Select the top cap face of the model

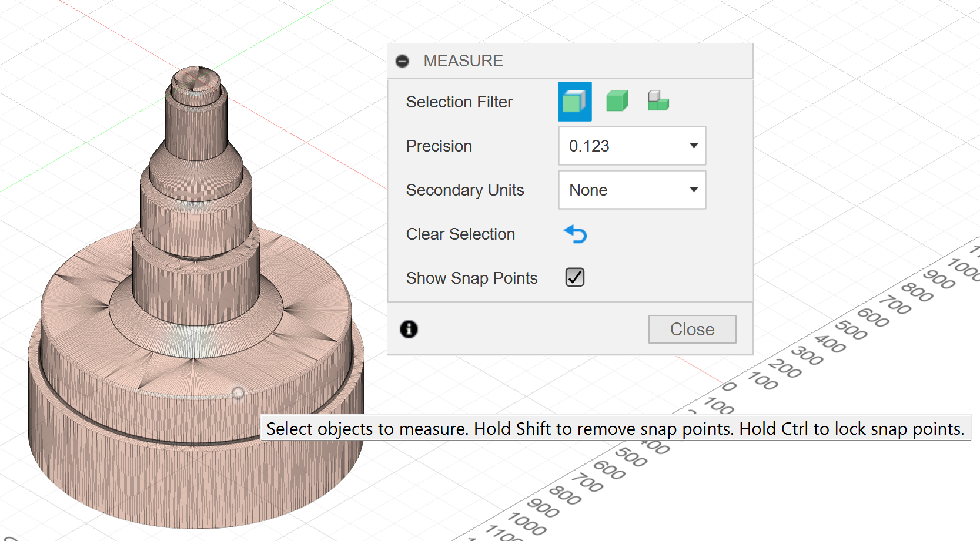point(196,79)
